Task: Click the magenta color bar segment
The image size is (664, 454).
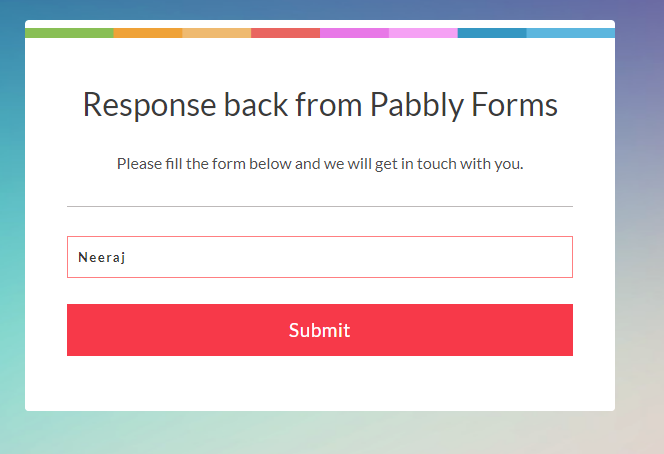Action: [x=354, y=33]
